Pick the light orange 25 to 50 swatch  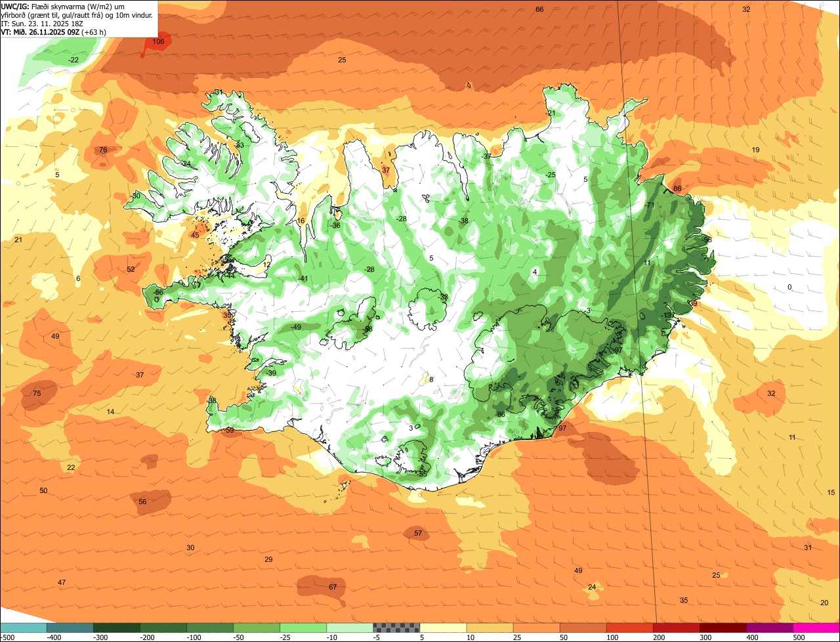pos(536,627)
